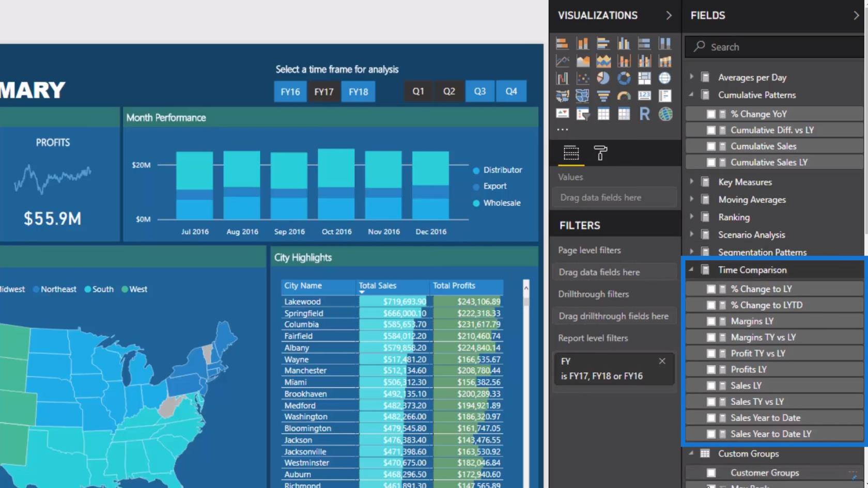Image resolution: width=868 pixels, height=488 pixels.
Task: Select the Clustered column chart visual
Action: pos(624,43)
